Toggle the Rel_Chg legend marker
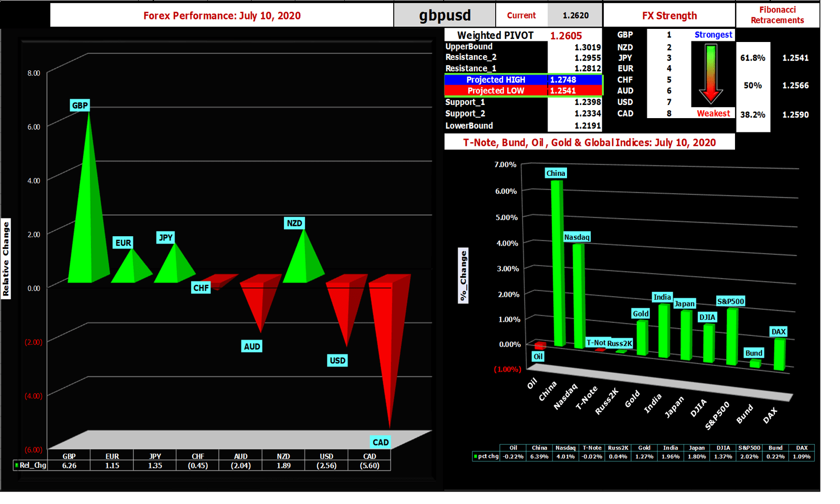840x504 pixels. coord(16,465)
